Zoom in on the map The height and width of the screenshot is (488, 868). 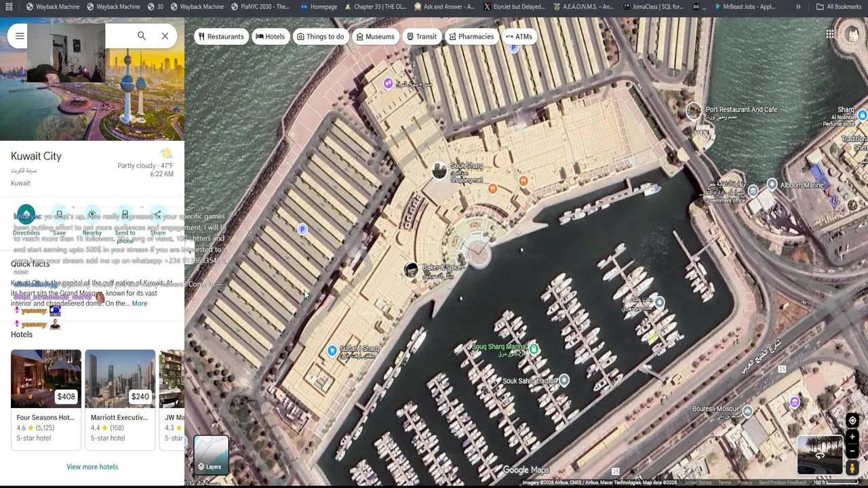click(852, 438)
